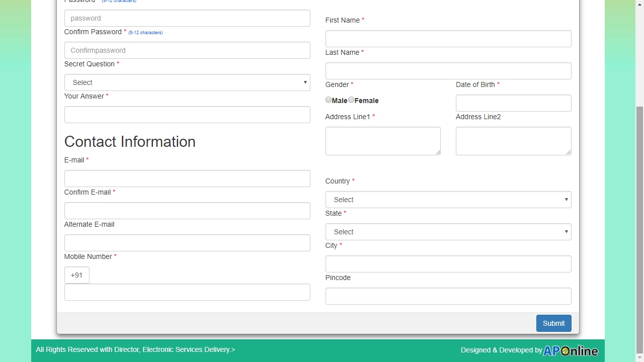Click the Your Answer text field
The width and height of the screenshot is (644, 362).
point(187,115)
